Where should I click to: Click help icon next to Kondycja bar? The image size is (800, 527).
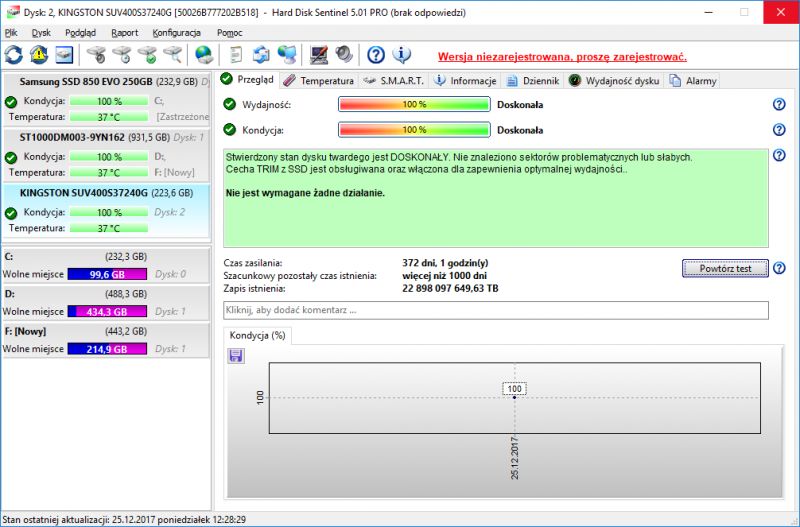779,130
